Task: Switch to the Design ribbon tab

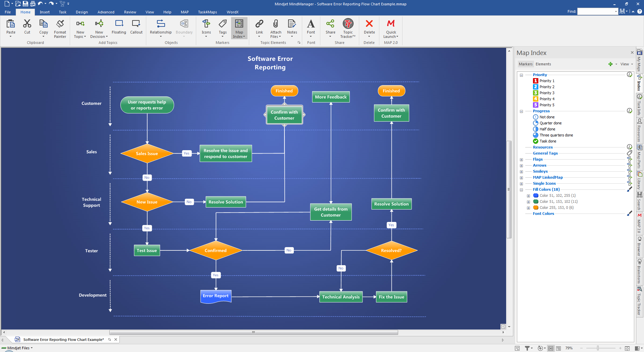Action: (82, 12)
